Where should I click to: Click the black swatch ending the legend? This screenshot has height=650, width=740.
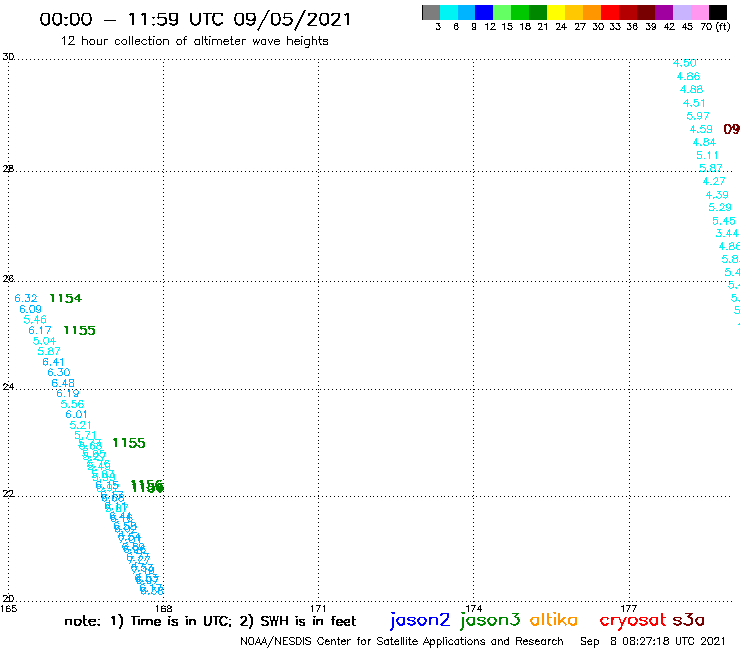point(718,12)
